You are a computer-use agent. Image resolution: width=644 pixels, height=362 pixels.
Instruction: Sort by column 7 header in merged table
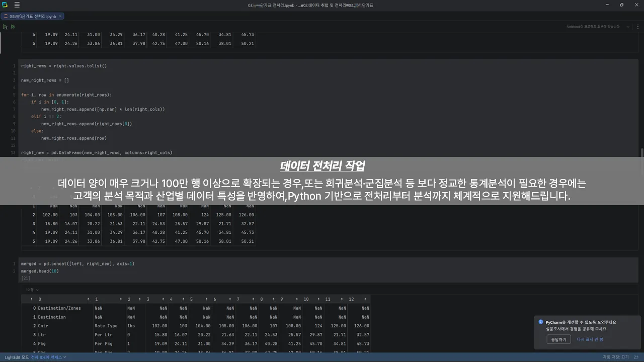click(247, 299)
